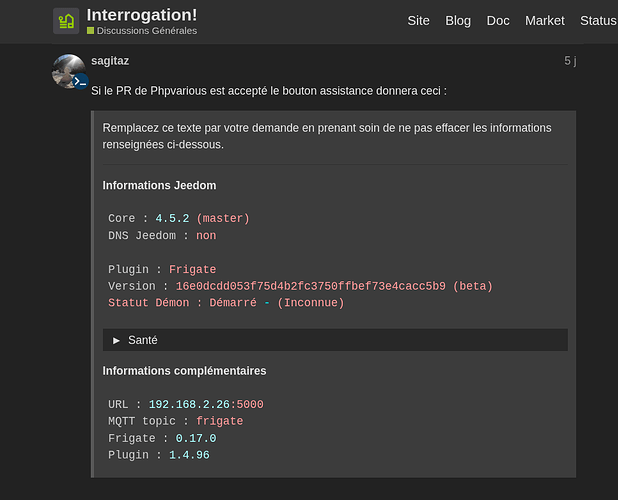The height and width of the screenshot is (500, 618).
Task: Click the Informations Jeedom heading
Action: (x=159, y=185)
